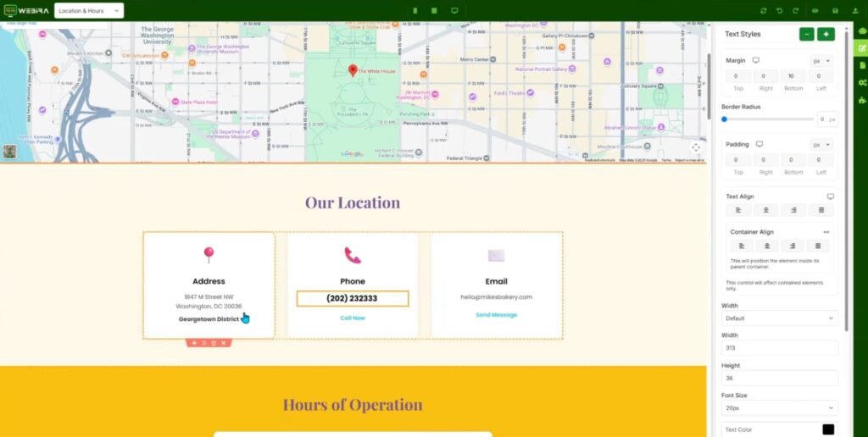
Task: Open the Location & Hours page dropdown
Action: 89,10
